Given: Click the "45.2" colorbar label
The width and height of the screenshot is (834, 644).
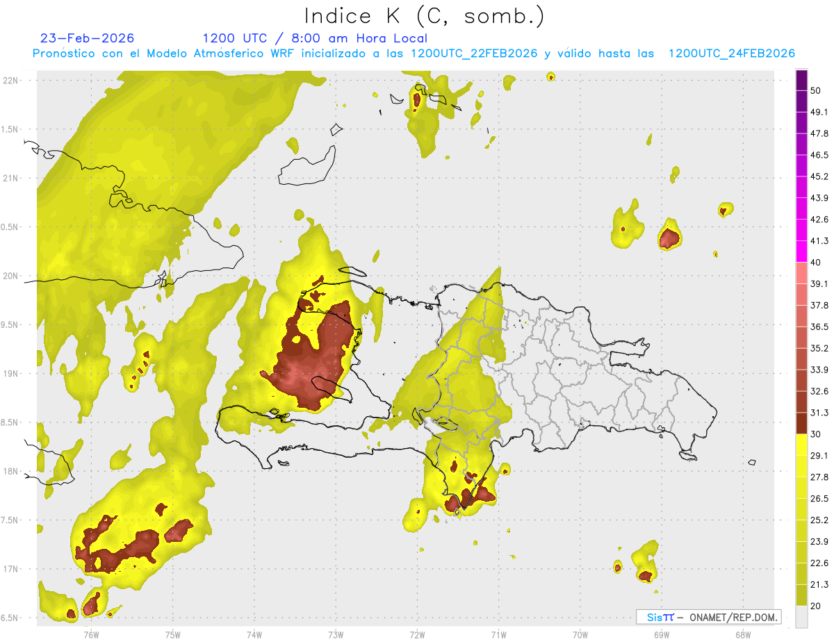Looking at the screenshot, I should pos(819,176).
